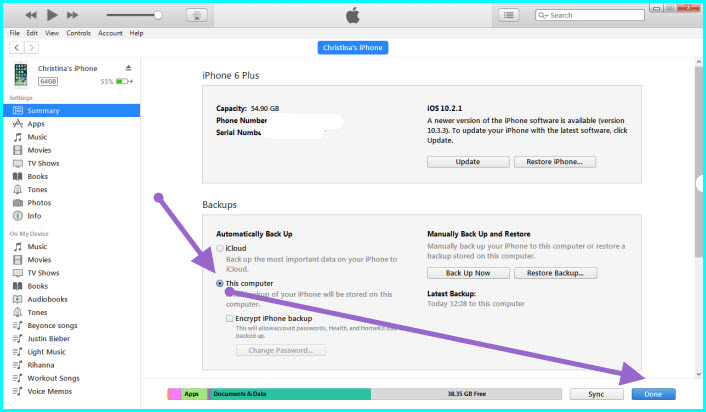The height and width of the screenshot is (412, 706).
Task: Open the Controls menu
Action: tap(79, 33)
